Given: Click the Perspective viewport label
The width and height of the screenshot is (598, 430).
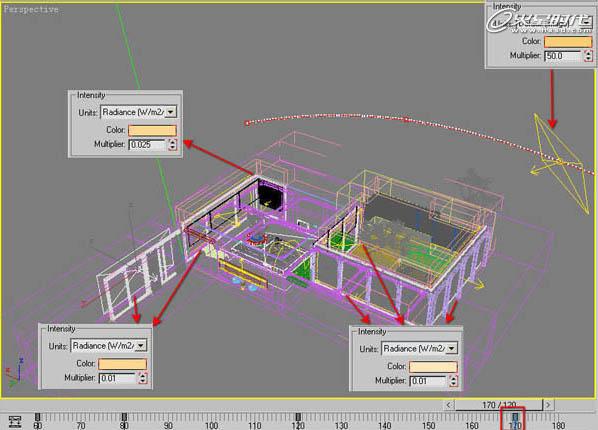Looking at the screenshot, I should pyautogui.click(x=31, y=10).
